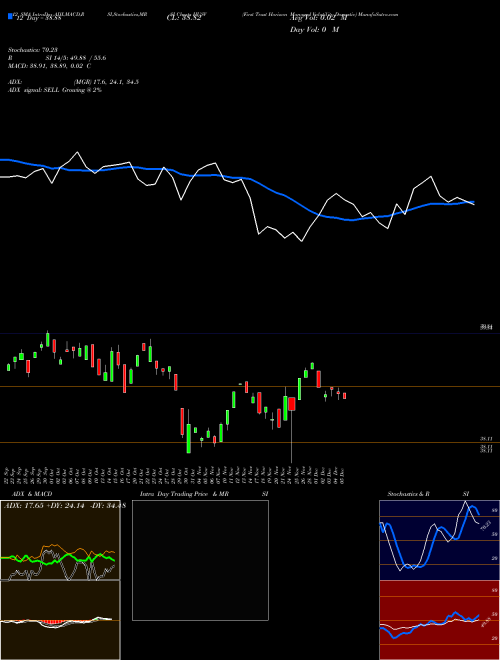
Task: Click the "Intra Day Trading Price & MR" title
Action: (x=184, y=494)
